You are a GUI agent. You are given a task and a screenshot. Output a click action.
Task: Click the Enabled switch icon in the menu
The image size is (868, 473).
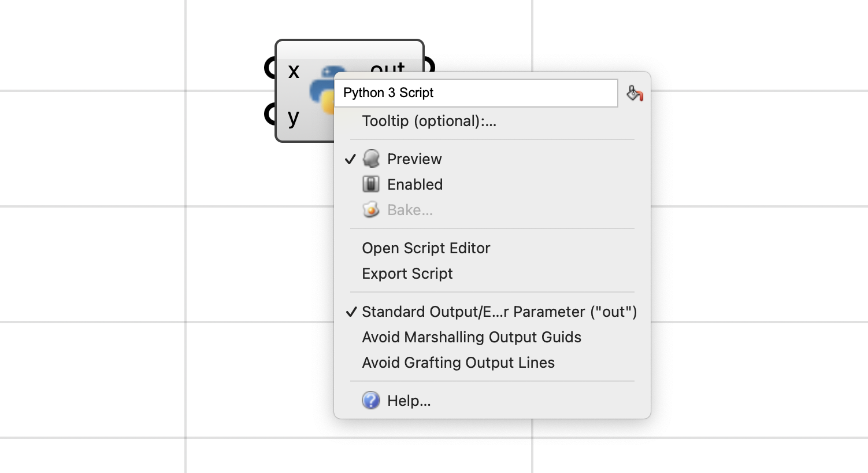(x=371, y=184)
